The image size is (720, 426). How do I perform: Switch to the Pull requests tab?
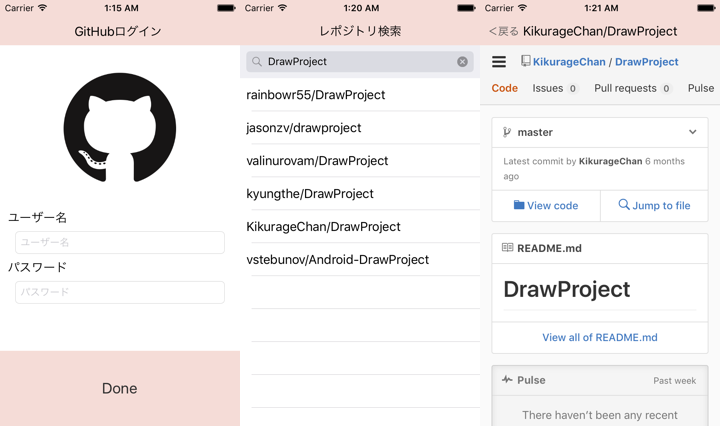pyautogui.click(x=633, y=88)
